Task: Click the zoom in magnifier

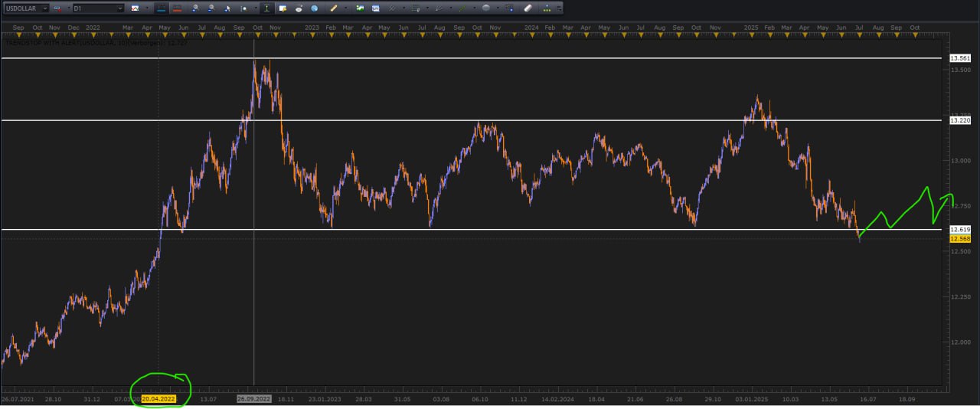Action: coord(195,8)
